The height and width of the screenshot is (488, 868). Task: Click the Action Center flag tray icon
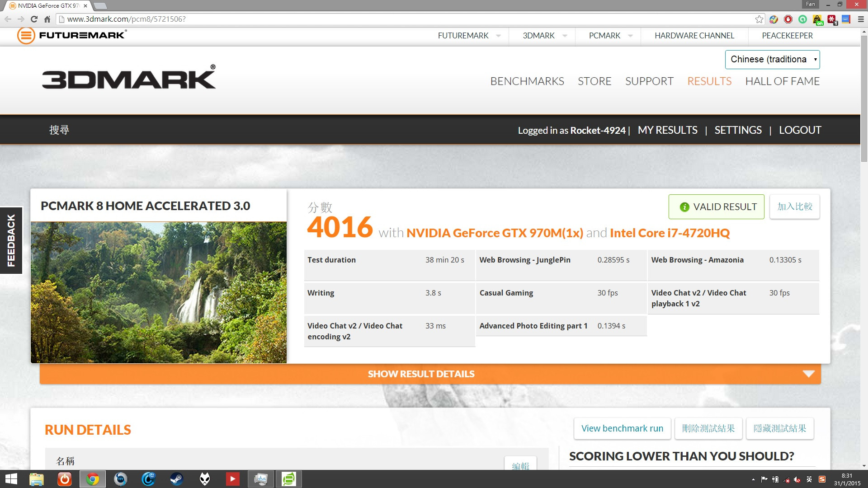tap(764, 479)
